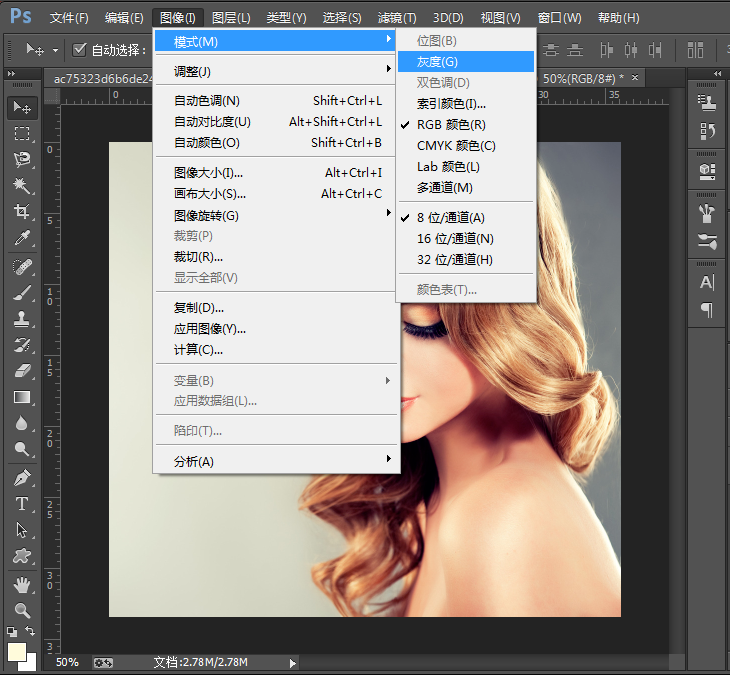Click 画布大小(S)... menu entry
Image resolution: width=730 pixels, height=675 pixels.
pos(210,194)
